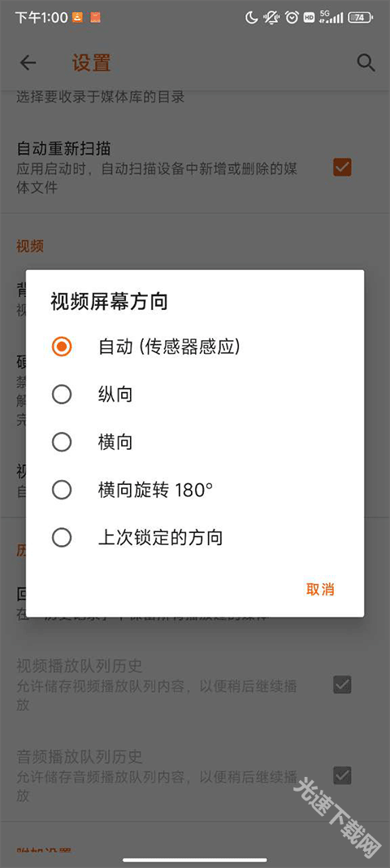
Task: Tap the back arrow beside 设置
Action: [x=28, y=63]
